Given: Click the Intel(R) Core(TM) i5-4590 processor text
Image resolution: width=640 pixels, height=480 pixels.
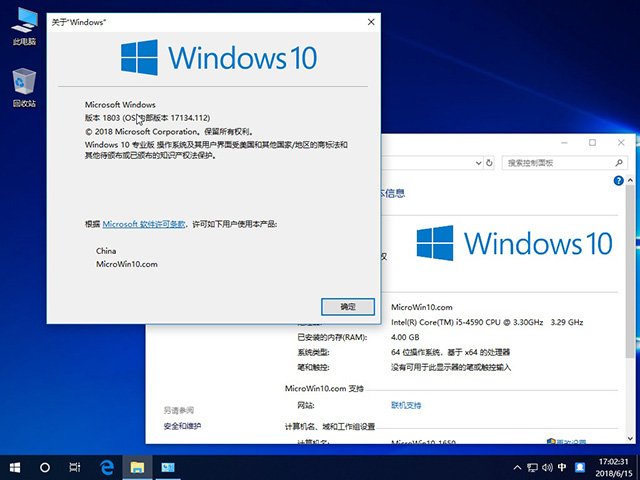Looking at the screenshot, I should [487, 322].
